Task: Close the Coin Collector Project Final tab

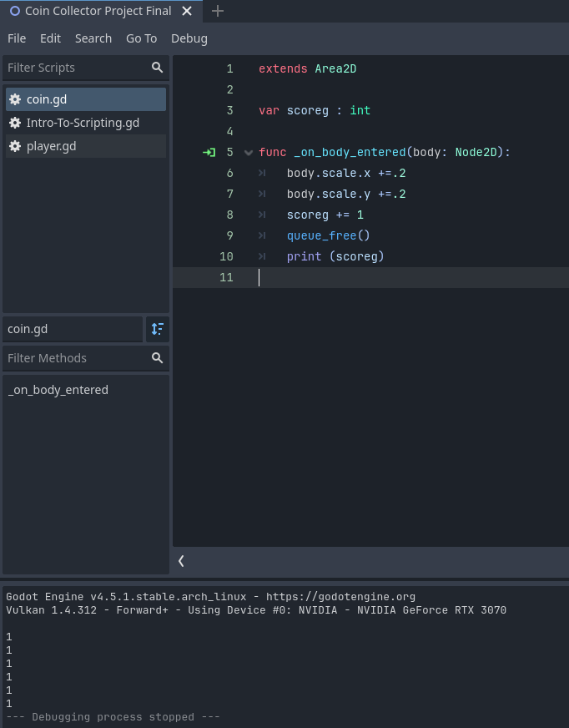Action: coord(187,11)
